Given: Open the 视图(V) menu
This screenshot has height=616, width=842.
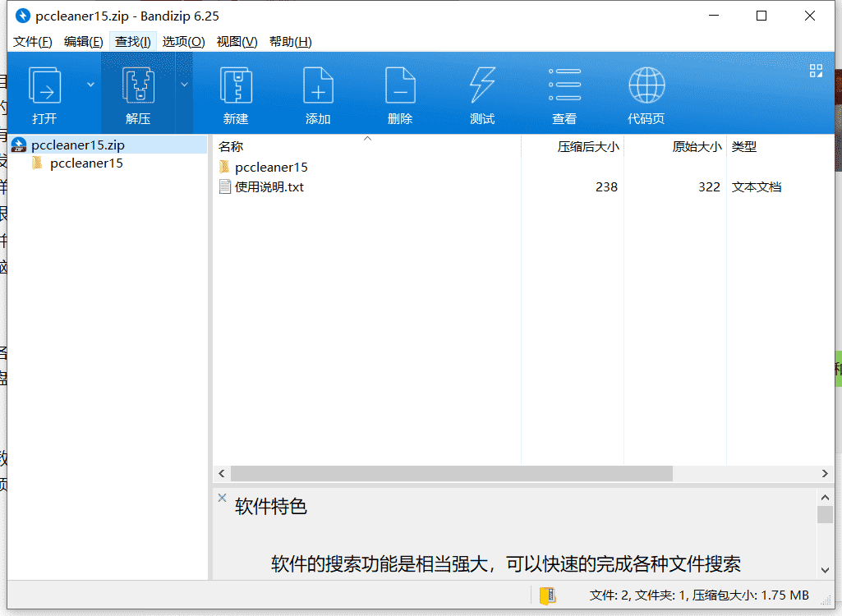Looking at the screenshot, I should click(x=237, y=42).
